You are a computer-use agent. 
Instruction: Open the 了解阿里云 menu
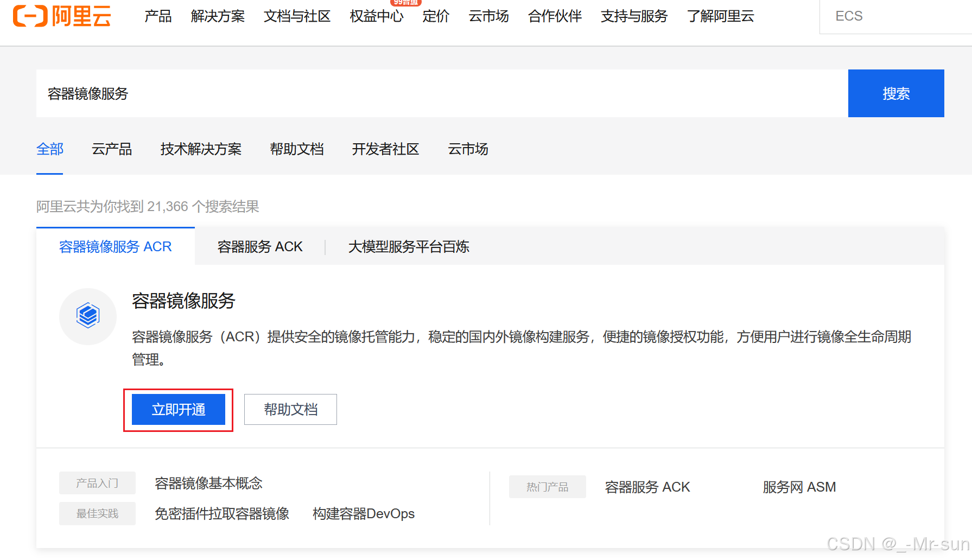pyautogui.click(x=720, y=16)
